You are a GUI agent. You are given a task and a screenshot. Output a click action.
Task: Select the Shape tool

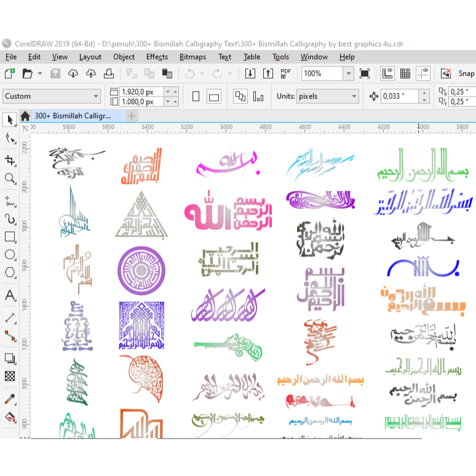[x=10, y=138]
